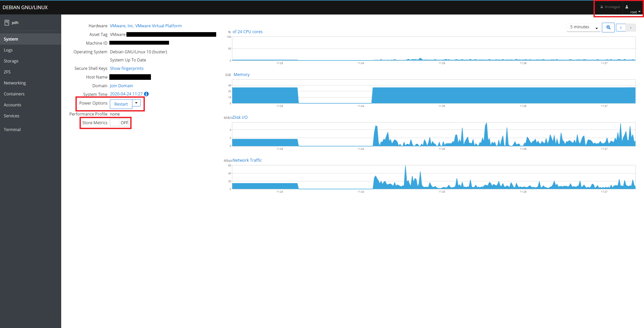Click the Disk I/O graph title

click(240, 117)
